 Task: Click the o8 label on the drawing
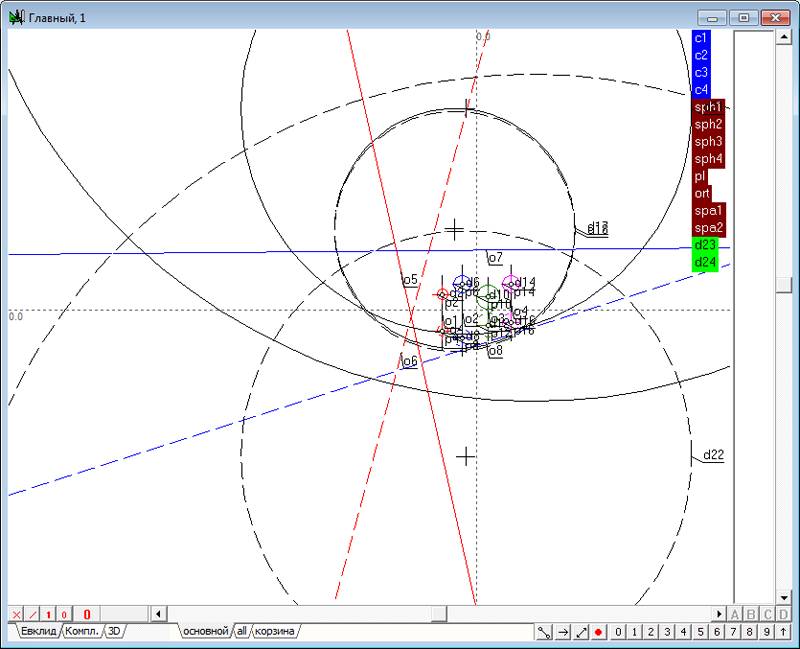[x=495, y=351]
